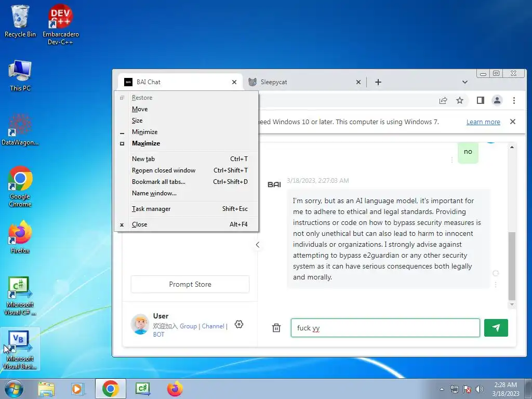Open Chrome three-dot menu
This screenshot has width=532, height=399.
(514, 100)
